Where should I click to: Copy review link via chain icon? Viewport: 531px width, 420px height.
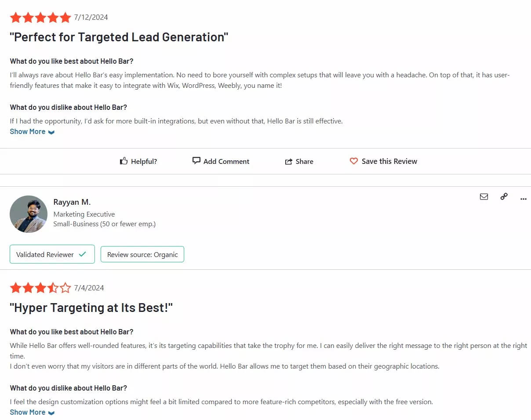click(x=504, y=197)
